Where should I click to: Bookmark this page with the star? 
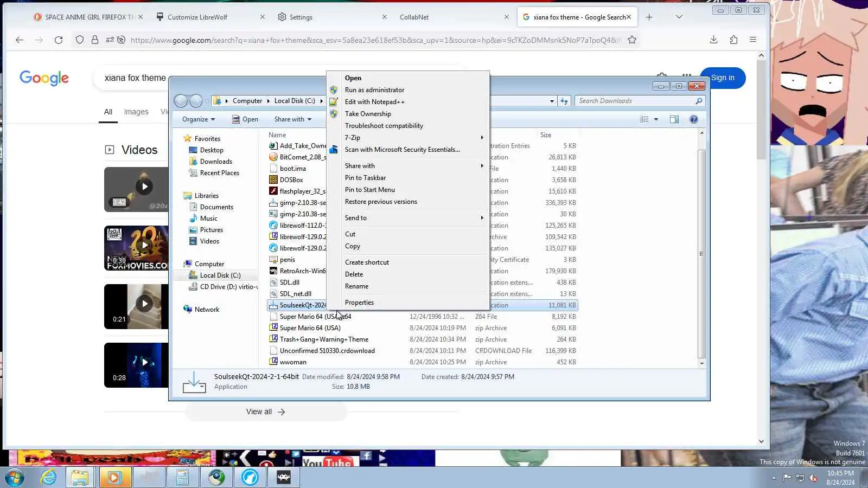pyautogui.click(x=632, y=40)
